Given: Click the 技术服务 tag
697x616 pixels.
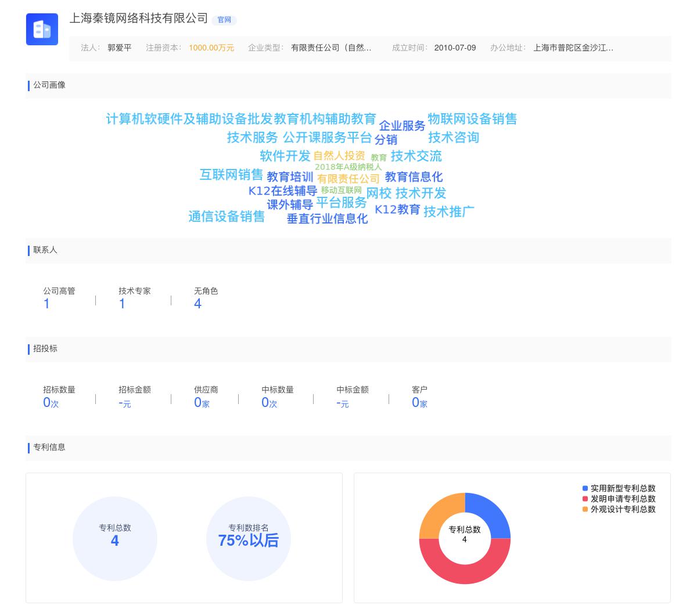Looking at the screenshot, I should click(252, 138).
